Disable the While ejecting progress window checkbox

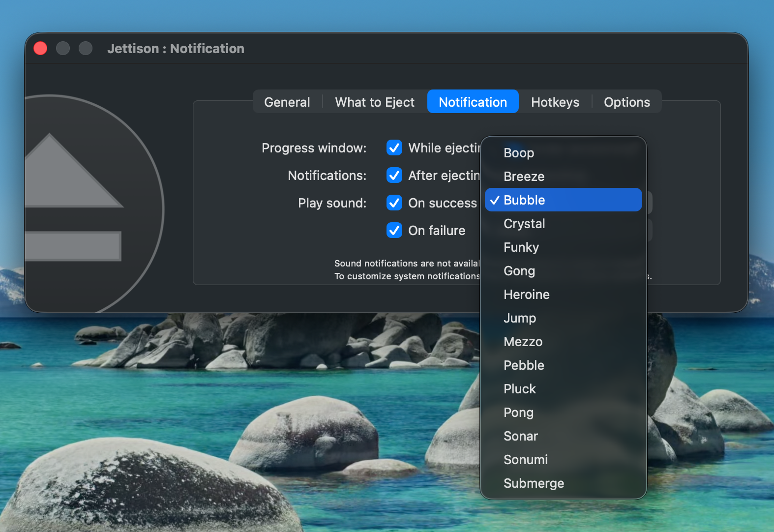[394, 148]
